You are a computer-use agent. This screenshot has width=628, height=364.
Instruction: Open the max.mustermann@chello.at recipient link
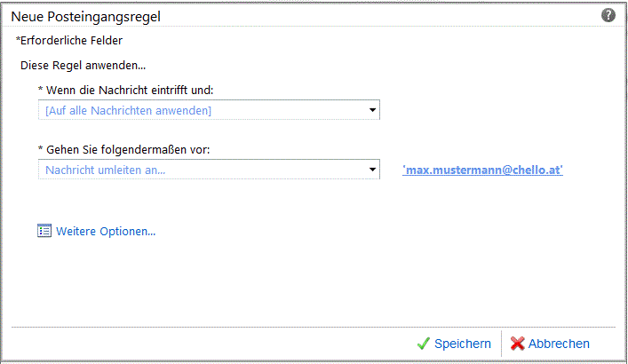tap(482, 169)
